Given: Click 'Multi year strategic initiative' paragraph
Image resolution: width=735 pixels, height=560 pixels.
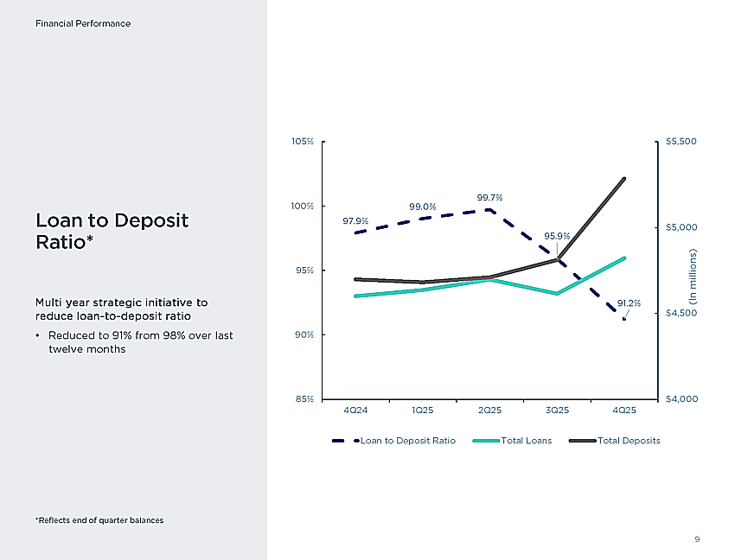Looking at the screenshot, I should click(121, 309).
